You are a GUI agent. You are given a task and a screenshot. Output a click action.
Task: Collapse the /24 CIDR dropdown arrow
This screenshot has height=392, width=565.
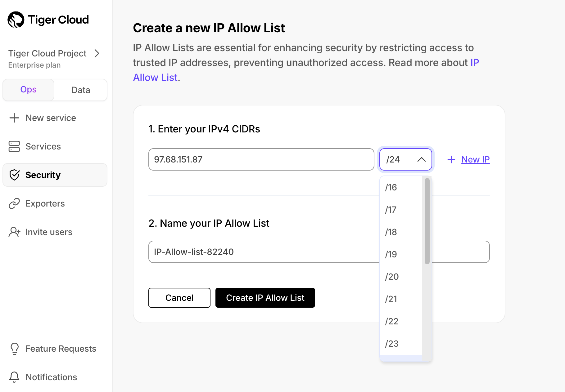[x=421, y=159]
